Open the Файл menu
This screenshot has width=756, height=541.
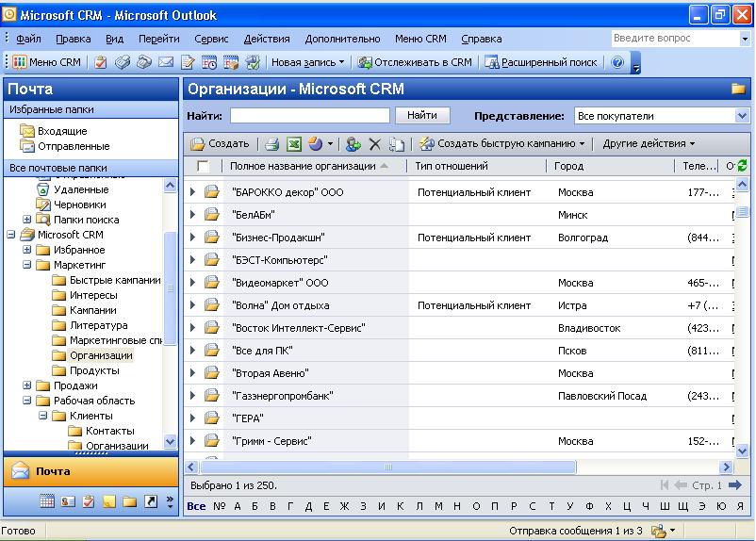28,39
